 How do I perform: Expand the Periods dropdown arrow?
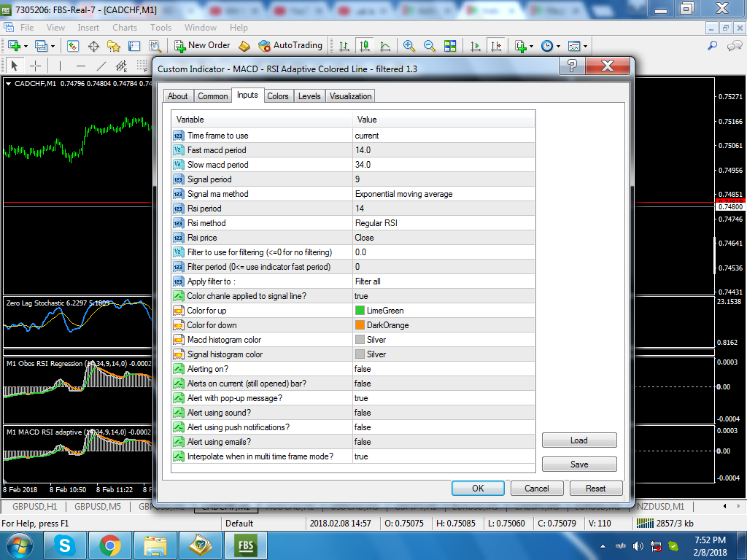(558, 46)
